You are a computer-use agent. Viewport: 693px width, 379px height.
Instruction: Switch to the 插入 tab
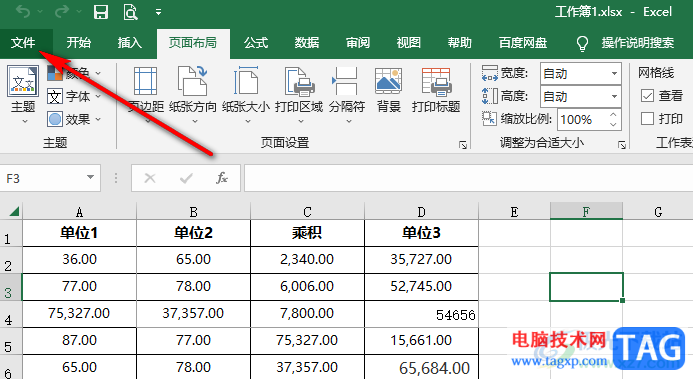click(x=129, y=43)
